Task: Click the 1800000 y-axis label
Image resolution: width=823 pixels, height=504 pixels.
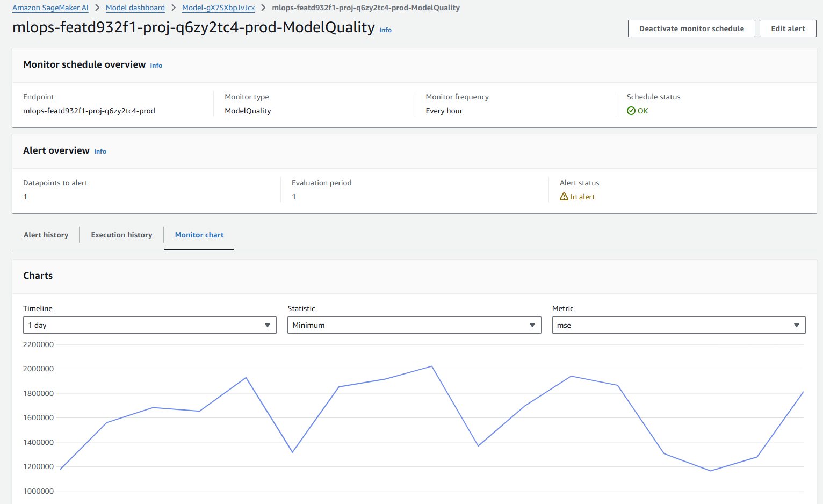Action: tap(38, 393)
